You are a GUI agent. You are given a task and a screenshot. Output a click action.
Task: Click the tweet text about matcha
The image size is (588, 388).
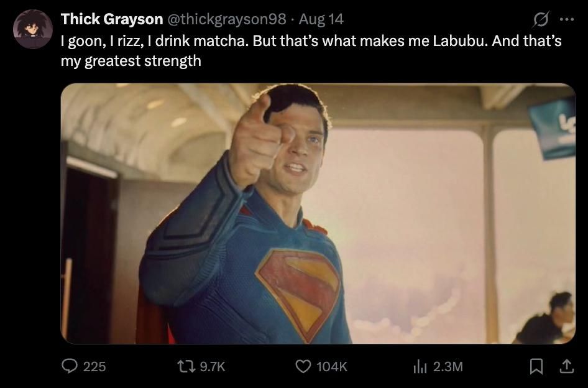click(311, 50)
